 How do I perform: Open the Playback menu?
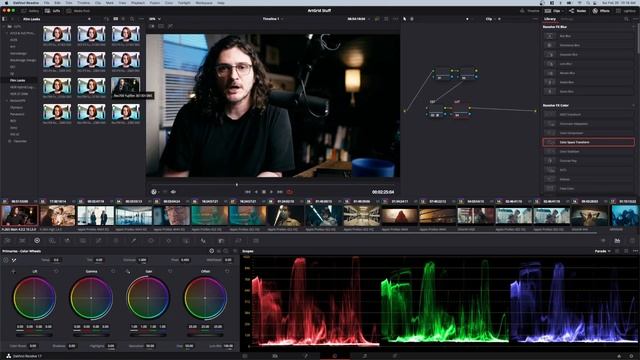coord(137,2)
